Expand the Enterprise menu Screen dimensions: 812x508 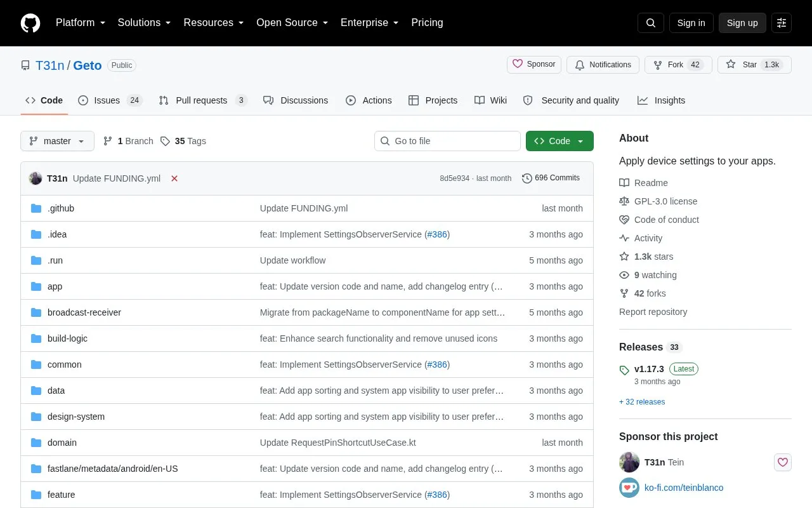[x=370, y=23]
